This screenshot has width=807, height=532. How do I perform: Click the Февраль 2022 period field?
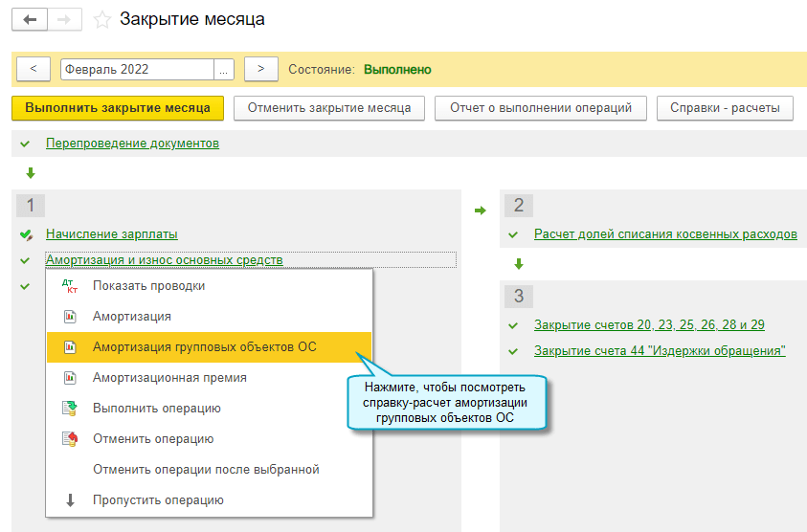(136, 69)
